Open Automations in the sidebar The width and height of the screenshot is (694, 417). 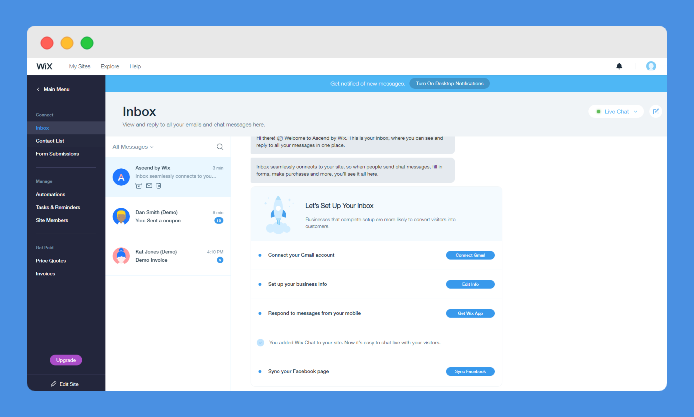tap(50, 194)
